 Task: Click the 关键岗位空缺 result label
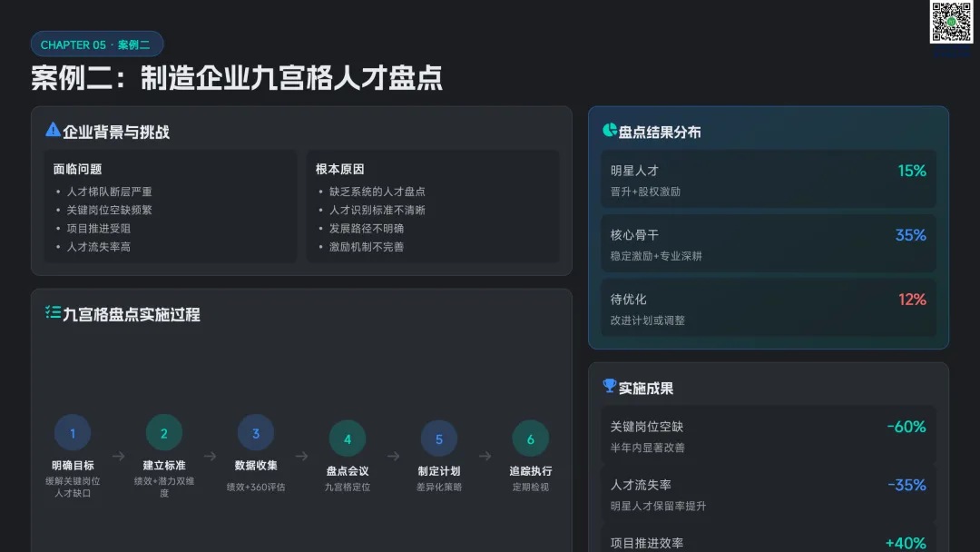[x=647, y=427]
